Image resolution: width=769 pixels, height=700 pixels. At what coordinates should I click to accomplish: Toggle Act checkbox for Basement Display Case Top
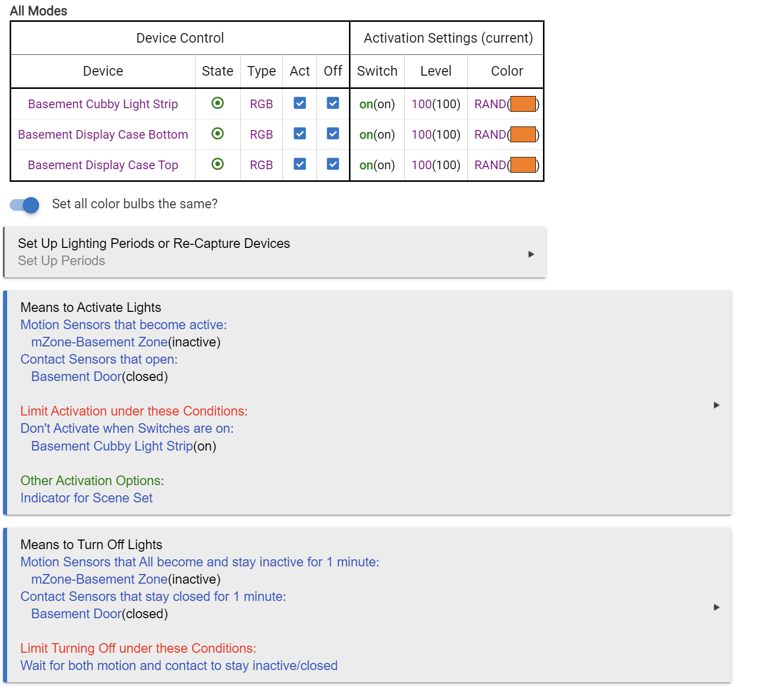(x=300, y=164)
